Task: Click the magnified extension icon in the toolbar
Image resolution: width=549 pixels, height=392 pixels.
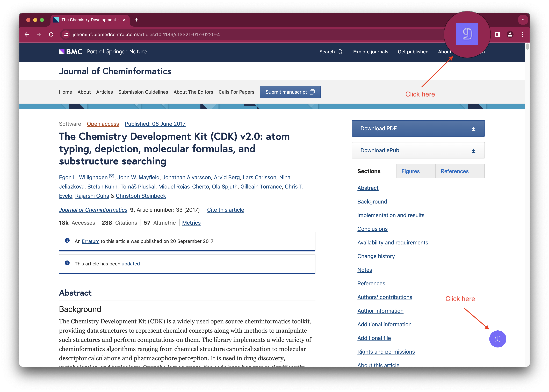Action: 467,34
